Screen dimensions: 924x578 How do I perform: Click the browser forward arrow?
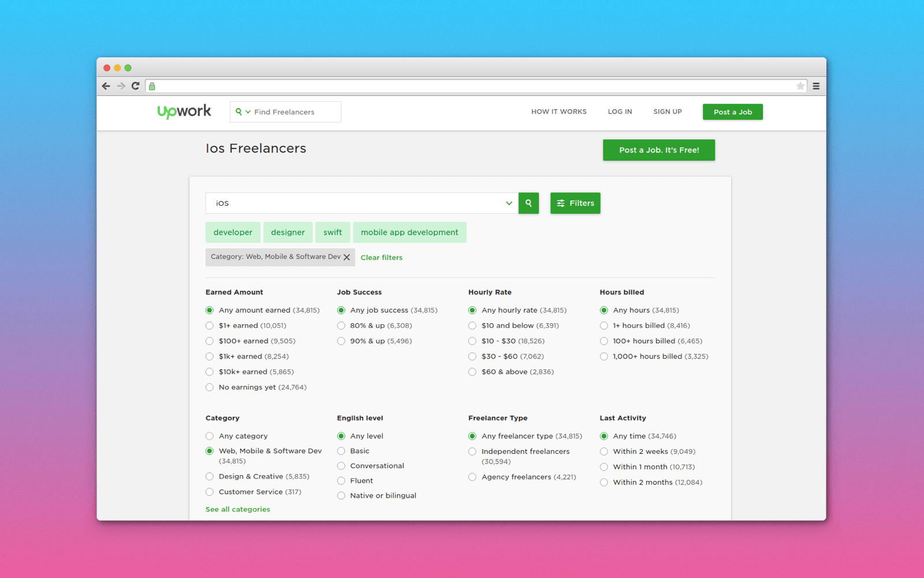[121, 86]
